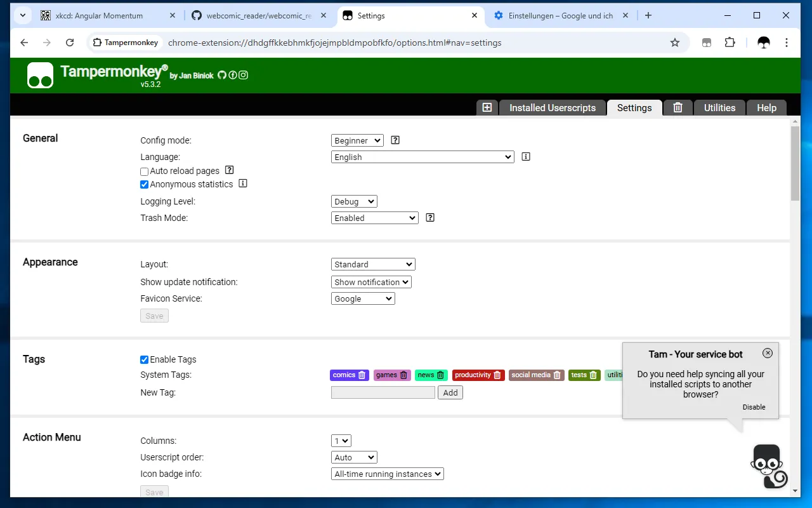Bookmark this page with star icon
The image size is (812, 508).
tap(675, 43)
